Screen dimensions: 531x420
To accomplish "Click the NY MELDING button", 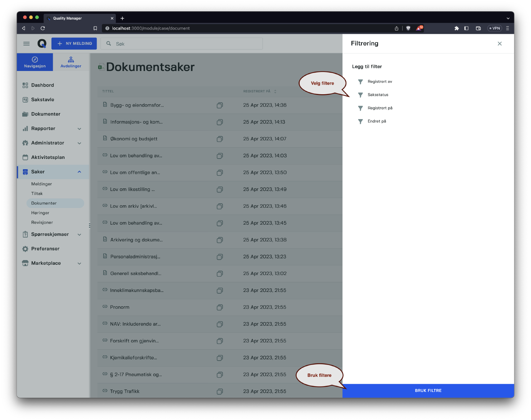I will (x=74, y=43).
